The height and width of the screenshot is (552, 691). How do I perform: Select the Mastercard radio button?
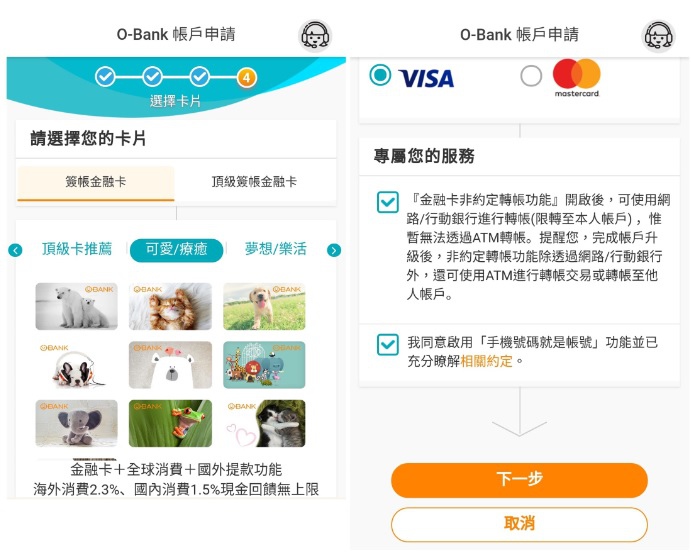531,76
